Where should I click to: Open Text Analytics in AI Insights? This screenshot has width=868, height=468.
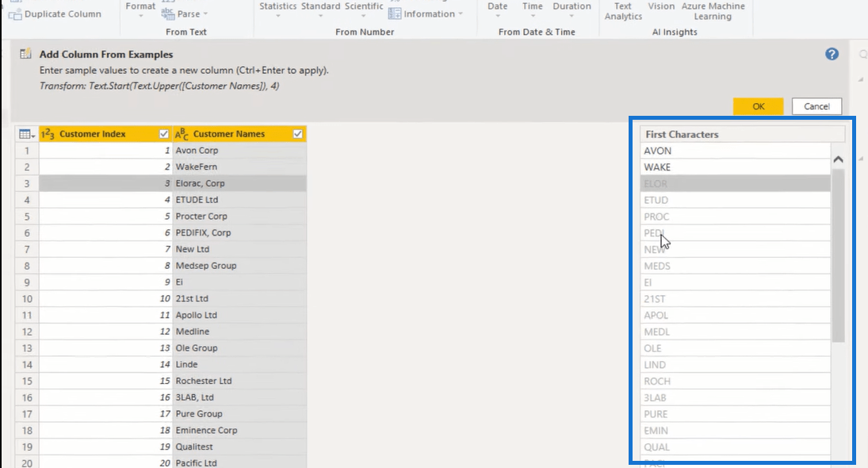[x=623, y=11]
